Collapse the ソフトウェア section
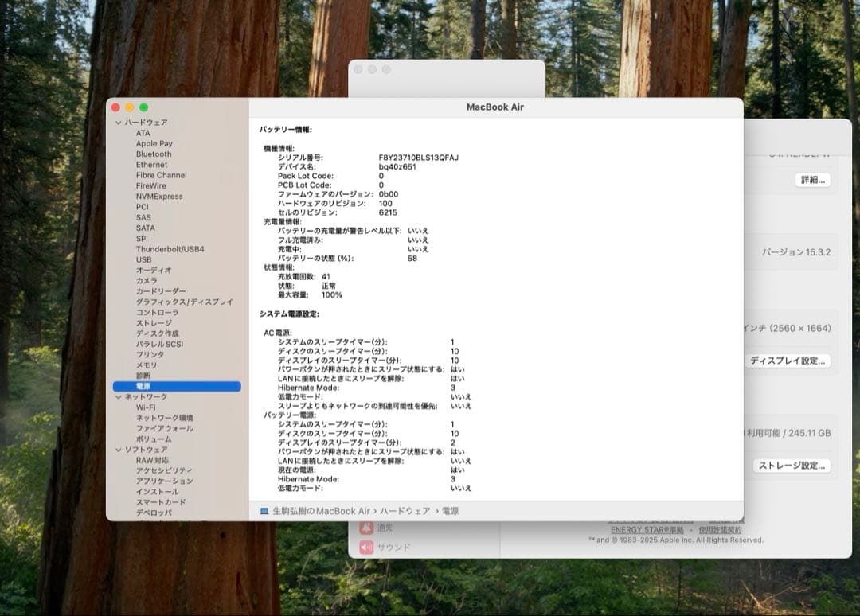Image resolution: width=860 pixels, height=616 pixels. coord(119,450)
